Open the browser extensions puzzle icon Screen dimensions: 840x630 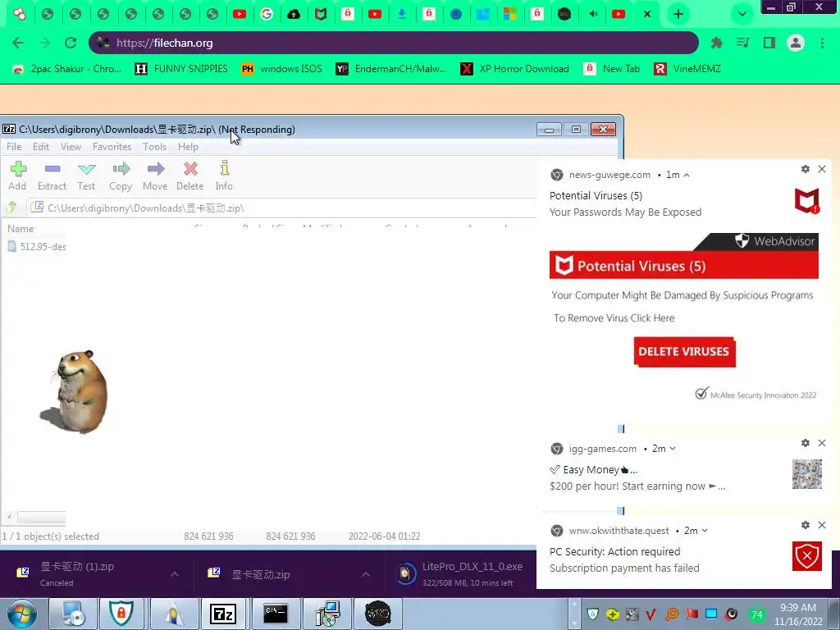pyautogui.click(x=716, y=43)
